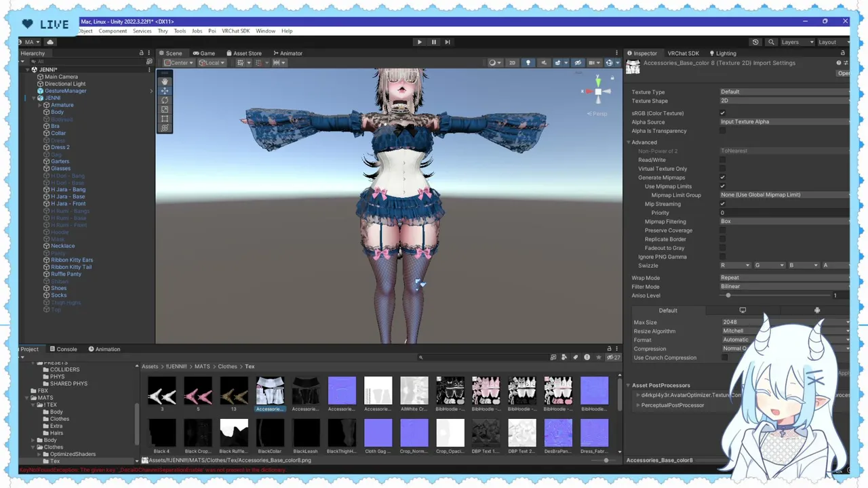
Task: Switch to the Animator tab
Action: [287, 54]
